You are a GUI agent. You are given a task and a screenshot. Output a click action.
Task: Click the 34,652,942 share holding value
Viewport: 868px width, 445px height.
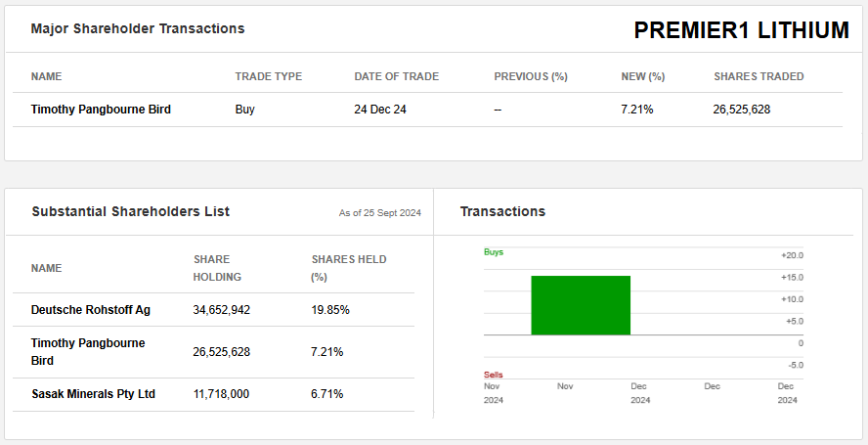click(x=222, y=310)
